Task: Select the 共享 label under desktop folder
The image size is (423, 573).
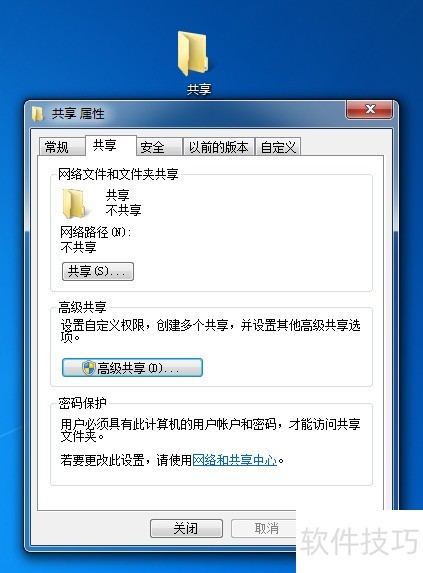Action: (199, 90)
